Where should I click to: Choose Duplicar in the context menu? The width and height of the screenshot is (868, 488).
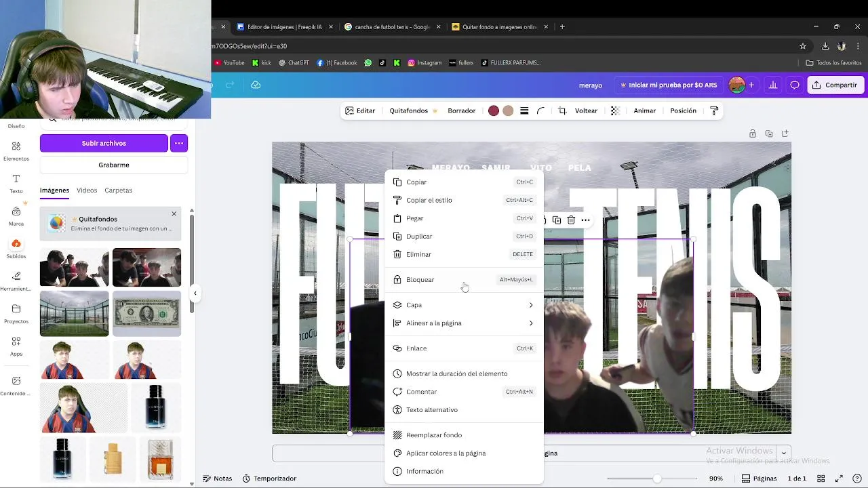pyautogui.click(x=465, y=237)
